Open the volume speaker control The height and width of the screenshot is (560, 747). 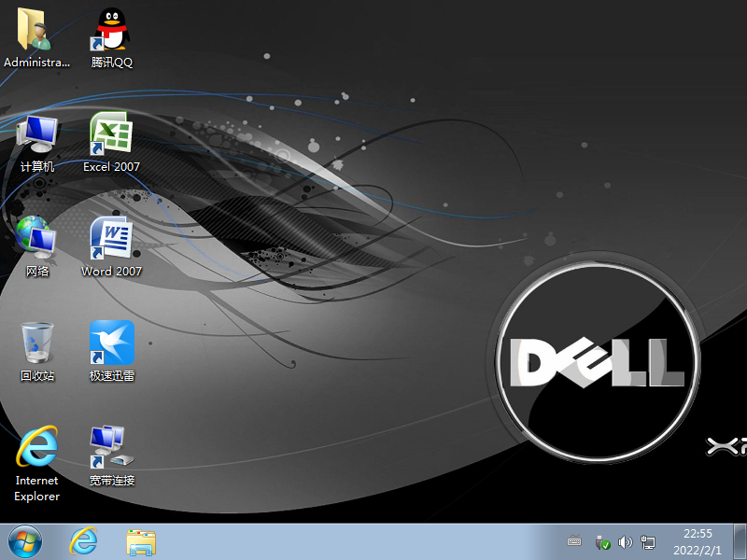tap(626, 542)
